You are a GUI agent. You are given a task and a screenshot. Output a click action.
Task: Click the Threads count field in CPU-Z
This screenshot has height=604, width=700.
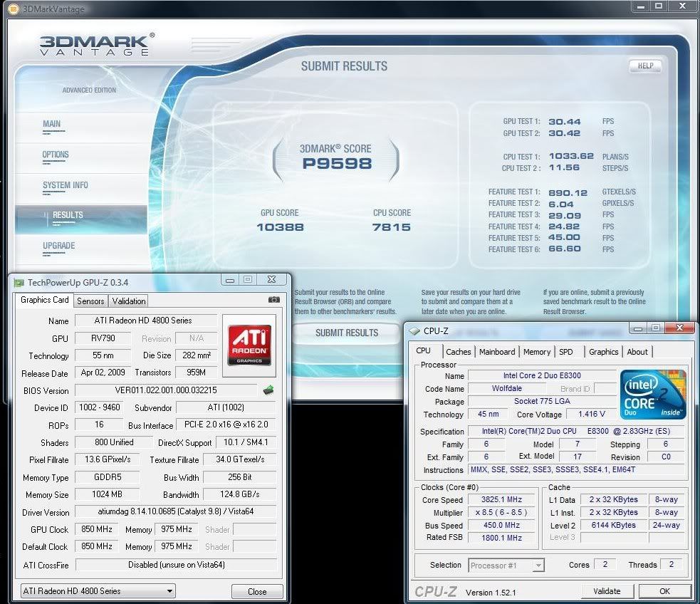[x=672, y=565]
